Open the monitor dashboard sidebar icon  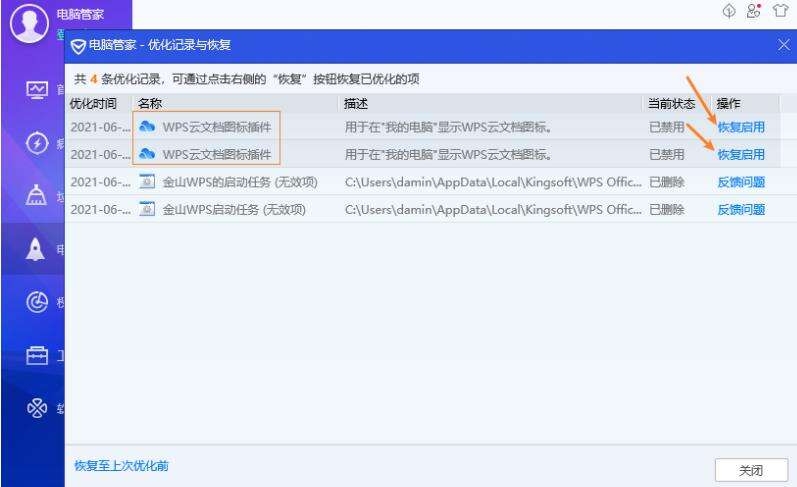coord(37,90)
